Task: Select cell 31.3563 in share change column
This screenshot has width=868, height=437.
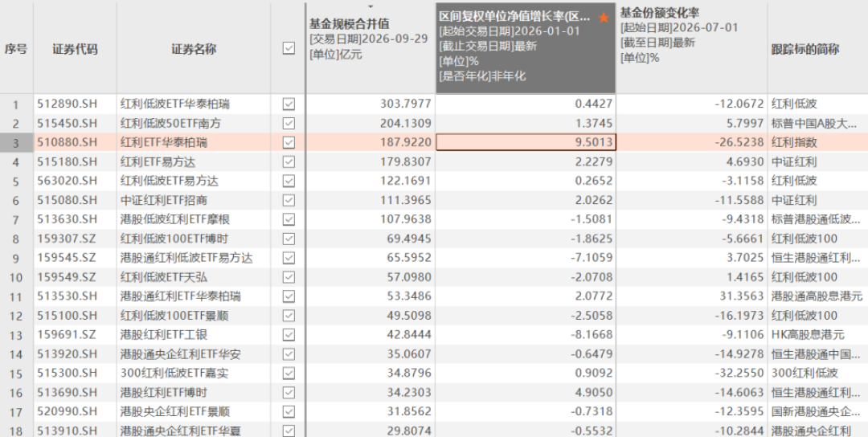Action: click(x=741, y=296)
